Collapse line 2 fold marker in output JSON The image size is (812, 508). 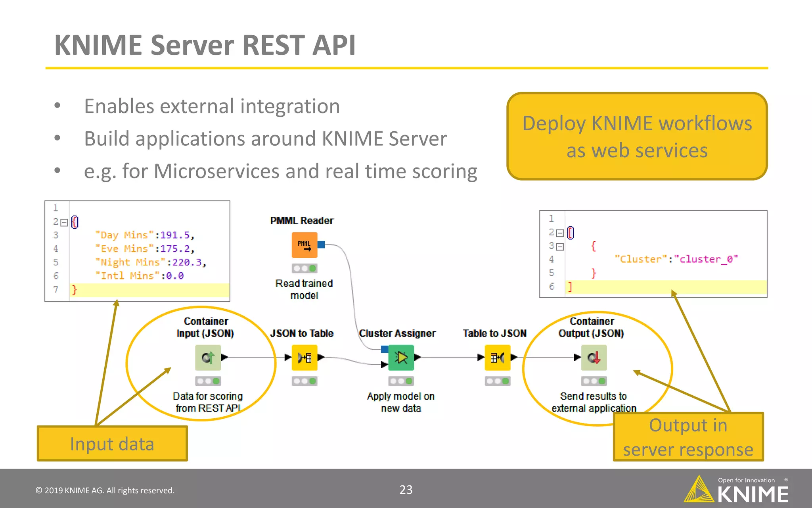click(559, 233)
